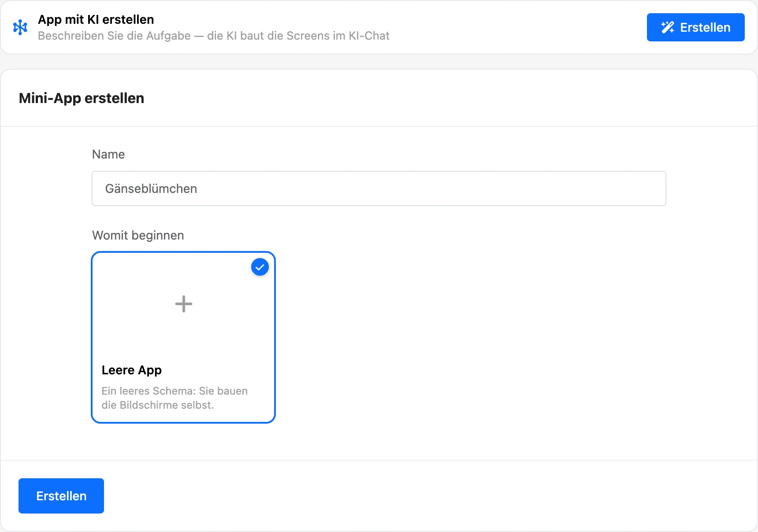Click the Ein leeres Schema description text
Screen dimensions: 758x532
tap(175, 398)
